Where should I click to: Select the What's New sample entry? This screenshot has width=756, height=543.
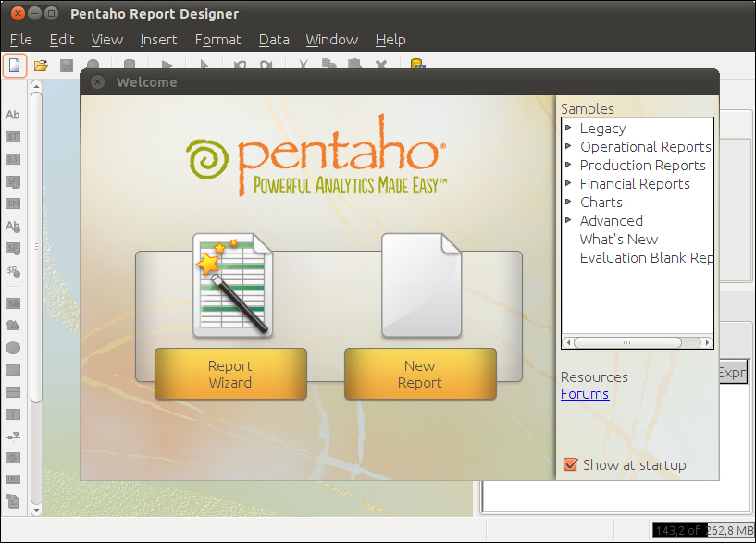coord(619,240)
